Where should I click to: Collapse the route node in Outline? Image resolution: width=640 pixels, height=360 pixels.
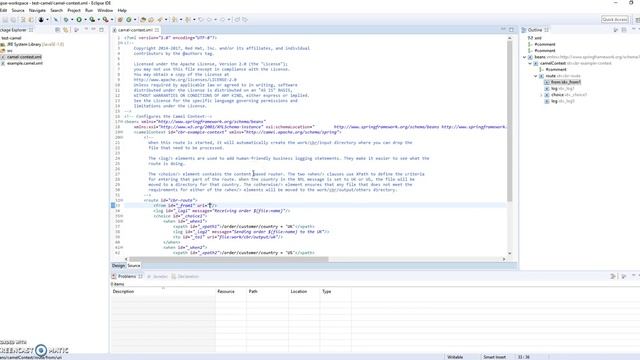point(536,76)
